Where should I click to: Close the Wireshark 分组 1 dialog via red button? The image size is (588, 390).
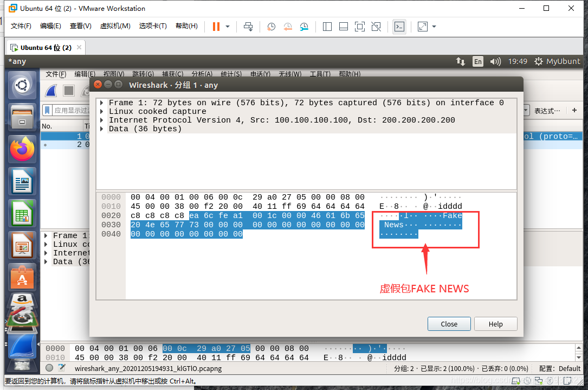[x=98, y=85]
